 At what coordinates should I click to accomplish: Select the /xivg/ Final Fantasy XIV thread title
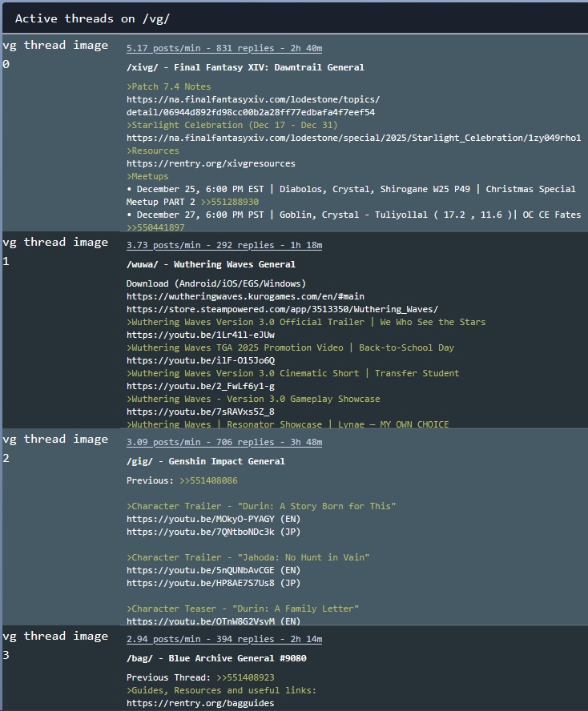(x=245, y=67)
